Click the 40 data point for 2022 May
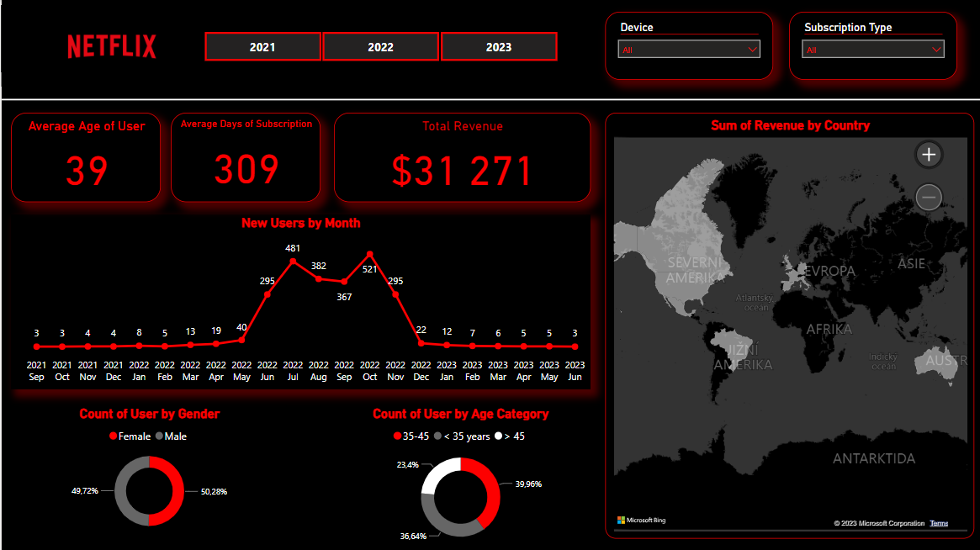Image resolution: width=980 pixels, height=550 pixels. [241, 340]
